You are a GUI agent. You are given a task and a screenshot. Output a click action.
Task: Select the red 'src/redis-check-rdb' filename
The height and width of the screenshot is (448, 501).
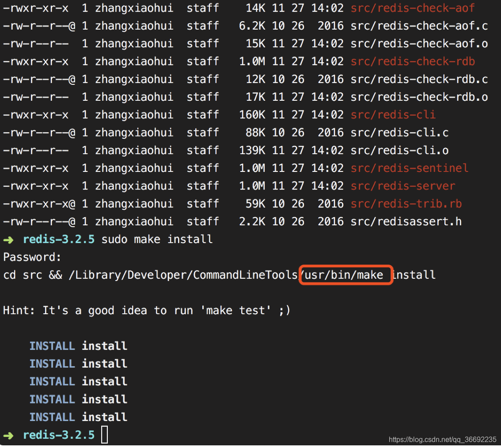413,61
